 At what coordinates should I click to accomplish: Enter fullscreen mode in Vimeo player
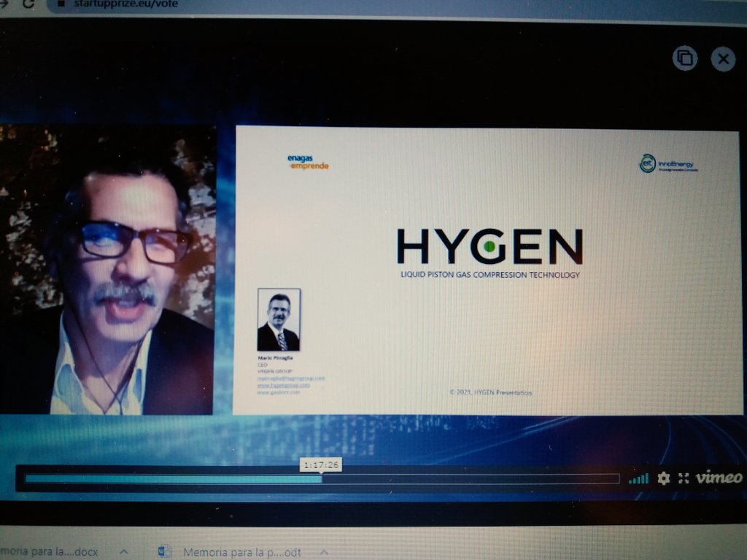pos(684,478)
